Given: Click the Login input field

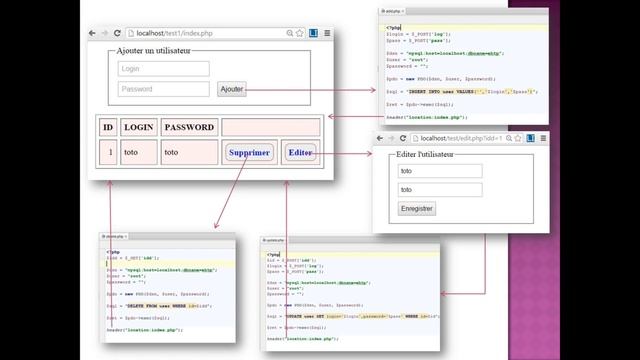Looking at the screenshot, I should coord(164,69).
